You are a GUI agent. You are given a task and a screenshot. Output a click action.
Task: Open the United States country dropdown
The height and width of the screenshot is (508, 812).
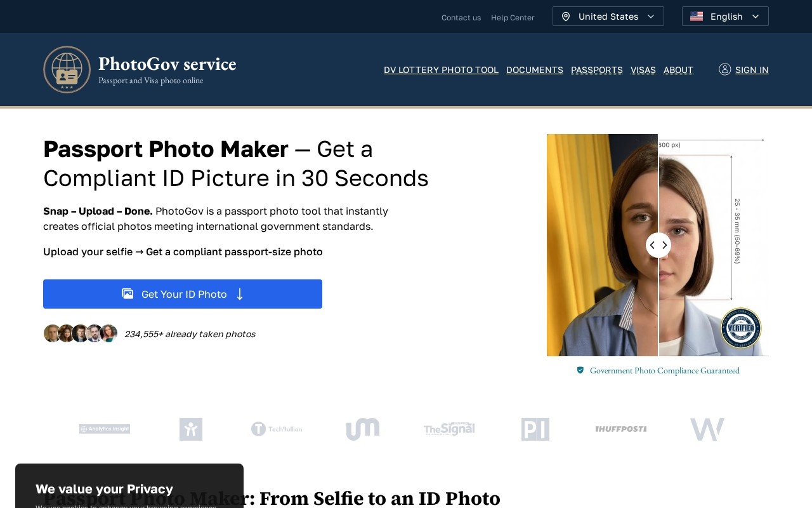[608, 17]
